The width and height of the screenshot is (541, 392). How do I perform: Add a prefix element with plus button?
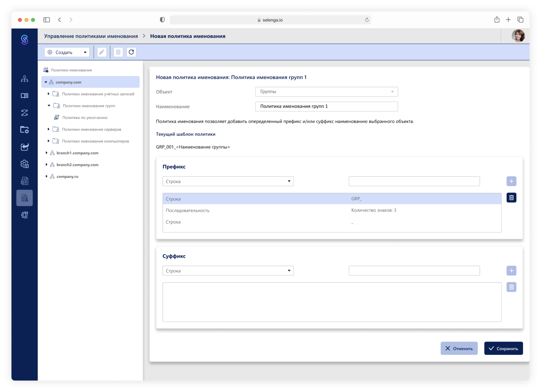click(x=511, y=181)
